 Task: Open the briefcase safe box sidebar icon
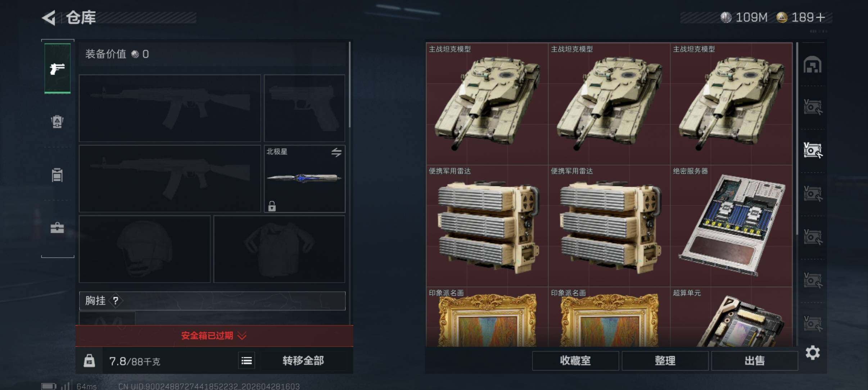click(x=57, y=228)
